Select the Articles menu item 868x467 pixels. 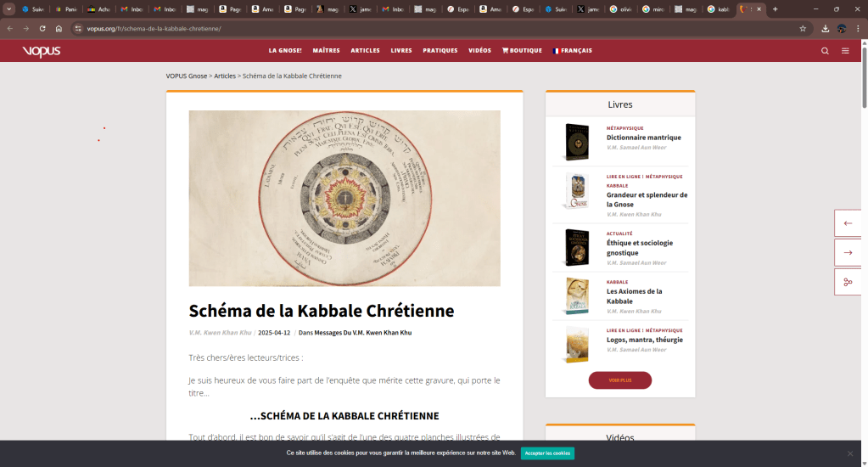[x=365, y=51]
